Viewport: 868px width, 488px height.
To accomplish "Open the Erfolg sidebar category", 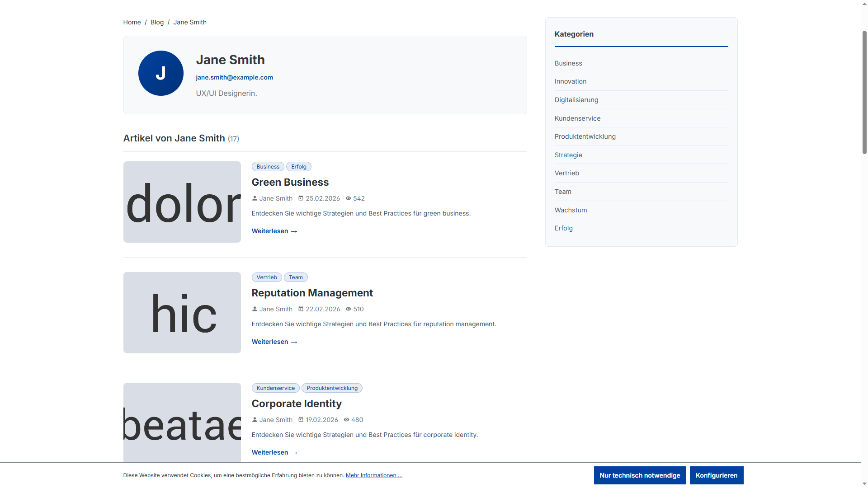I will (564, 228).
